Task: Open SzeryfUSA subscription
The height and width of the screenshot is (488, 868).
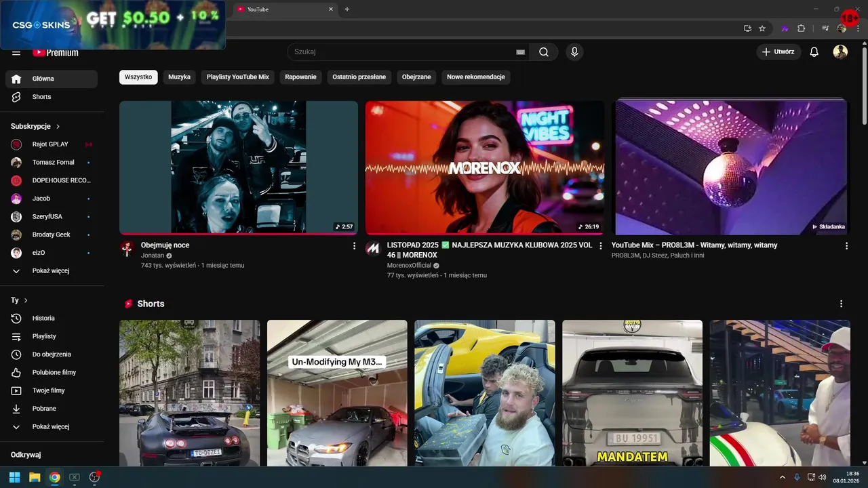Action: pyautogui.click(x=52, y=217)
